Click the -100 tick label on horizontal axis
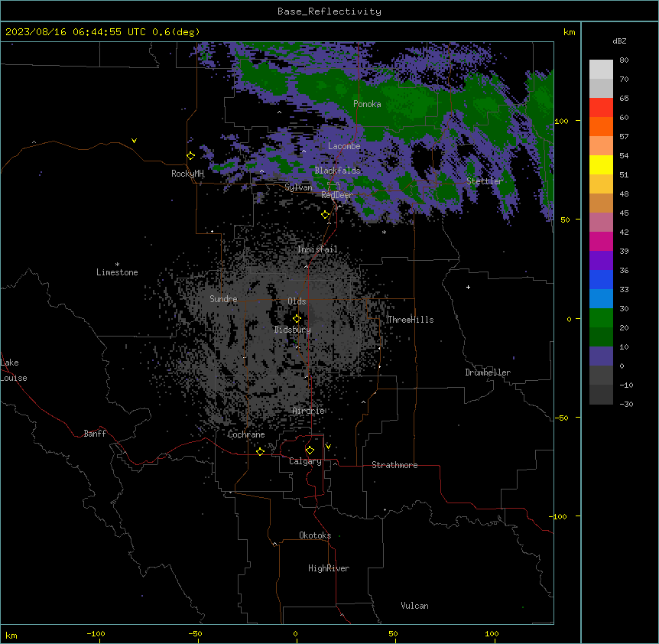This screenshot has height=644, width=659. point(96,633)
